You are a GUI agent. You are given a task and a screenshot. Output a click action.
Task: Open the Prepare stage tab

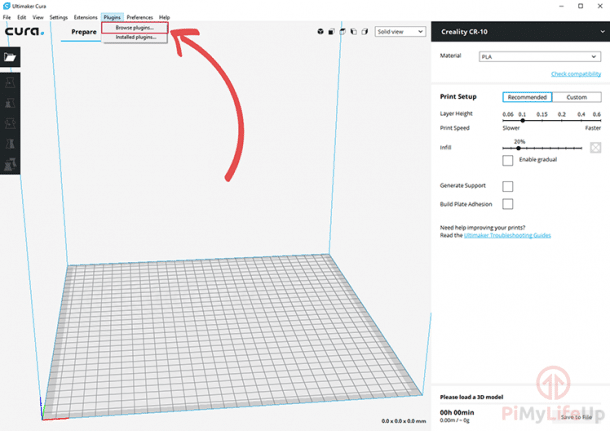pyautogui.click(x=84, y=32)
